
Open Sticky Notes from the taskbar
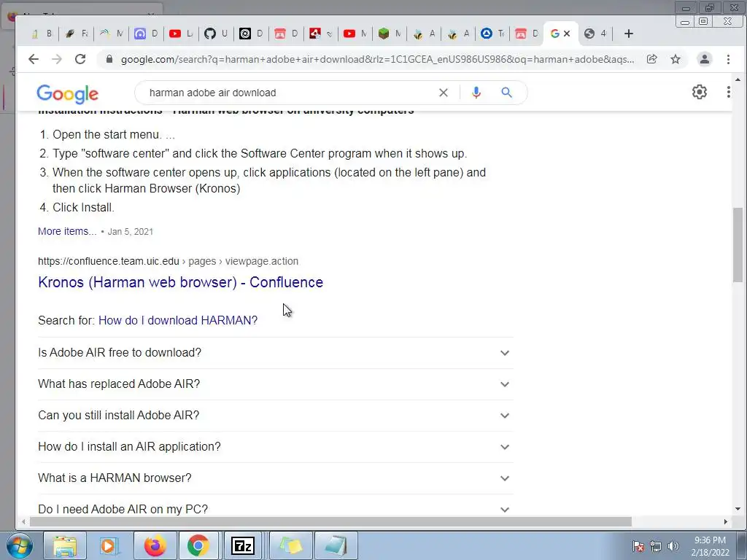point(290,545)
